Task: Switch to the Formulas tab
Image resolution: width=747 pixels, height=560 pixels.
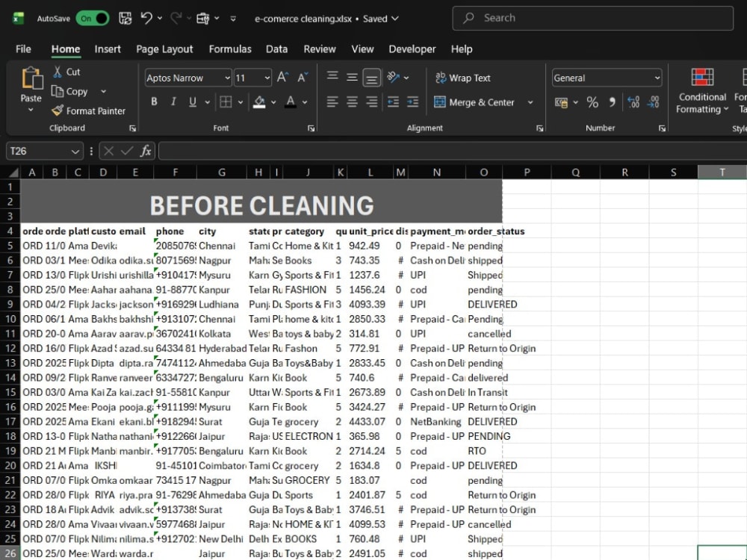Action: click(229, 49)
